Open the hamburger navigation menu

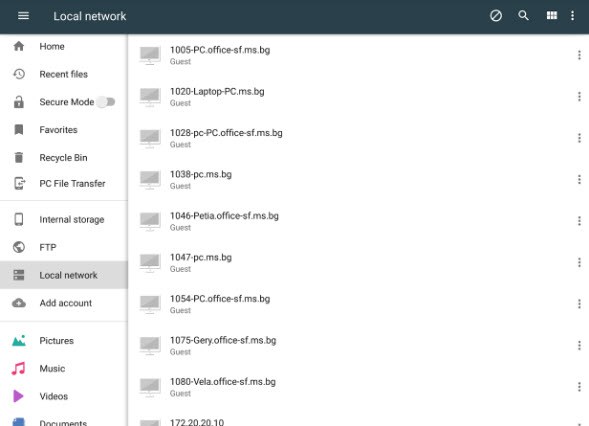[x=23, y=16]
